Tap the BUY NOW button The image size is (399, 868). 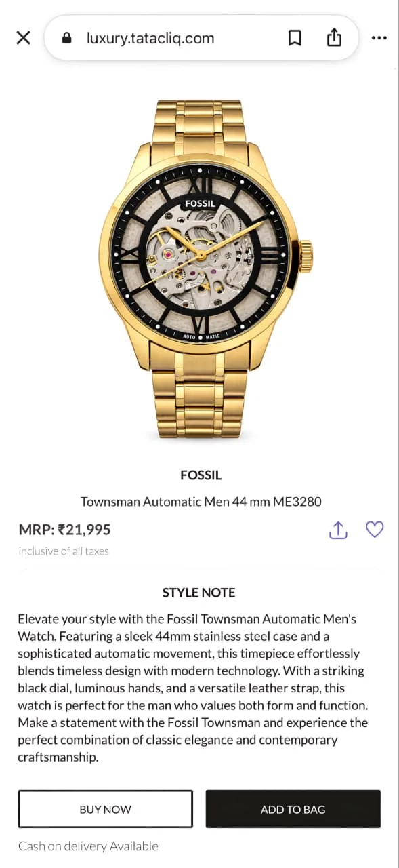pos(105,809)
